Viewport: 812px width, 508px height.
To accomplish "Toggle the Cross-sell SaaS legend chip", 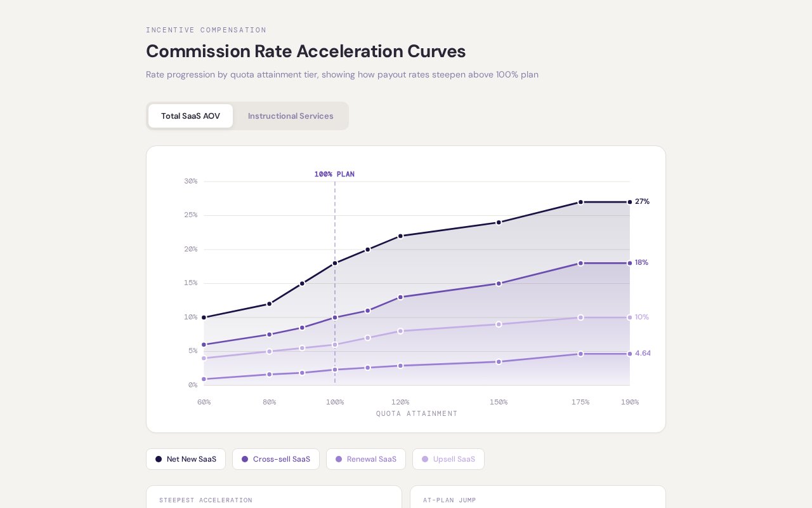I will [276, 459].
